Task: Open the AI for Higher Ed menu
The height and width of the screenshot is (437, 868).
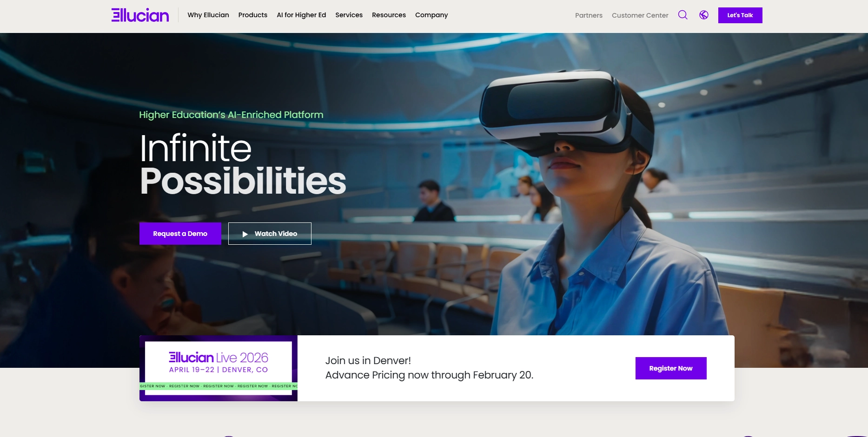Action: (x=301, y=15)
